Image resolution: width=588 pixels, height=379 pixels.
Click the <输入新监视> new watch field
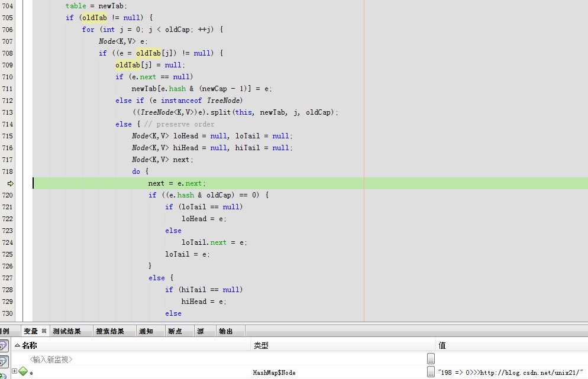[51, 359]
